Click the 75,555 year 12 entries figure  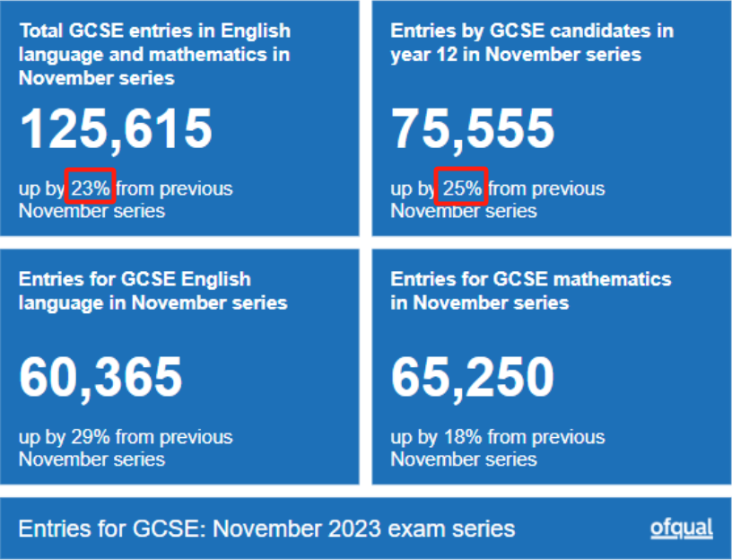(473, 129)
